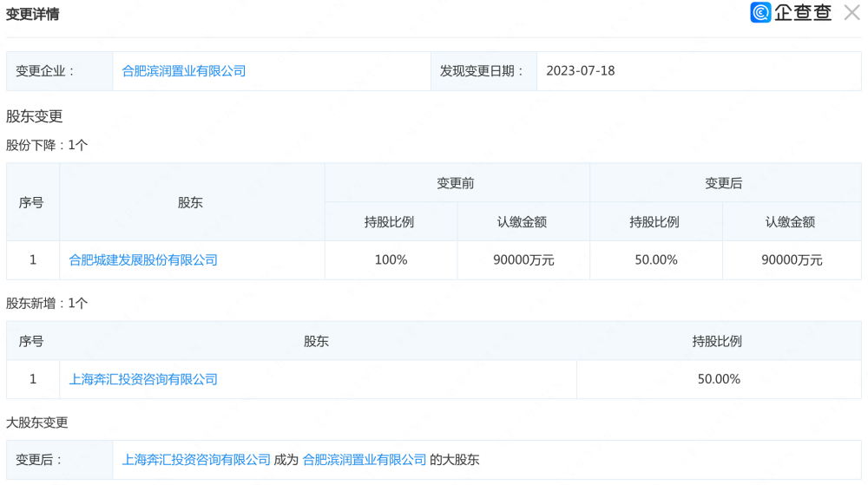Close the 变更详情 dialog with X
The image size is (868, 485).
click(x=852, y=12)
